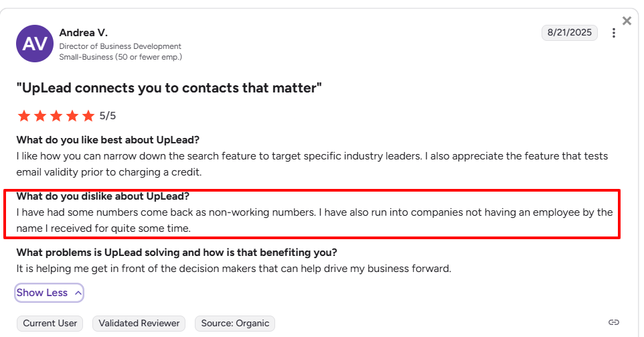
Task: Click the fifth rating star
Action: [88, 116]
